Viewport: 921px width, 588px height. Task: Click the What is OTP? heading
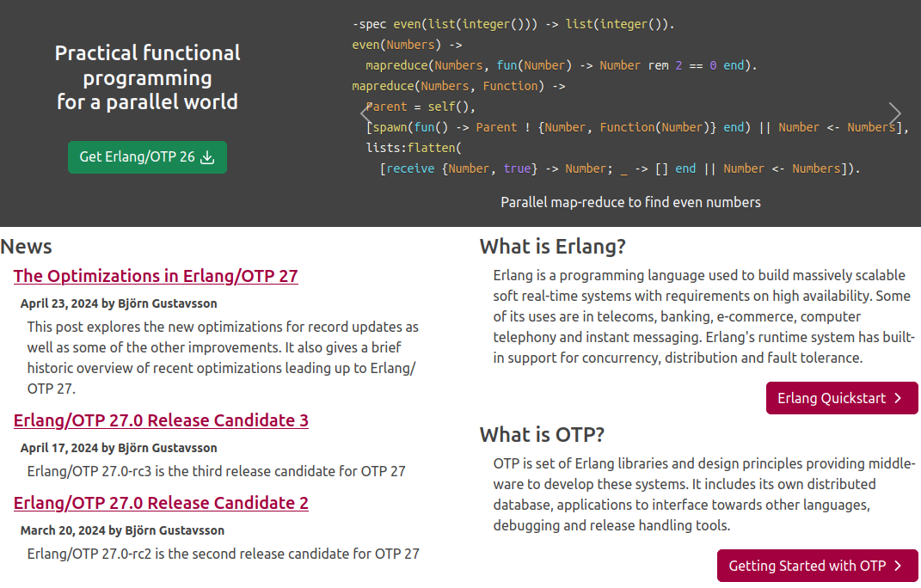click(542, 434)
